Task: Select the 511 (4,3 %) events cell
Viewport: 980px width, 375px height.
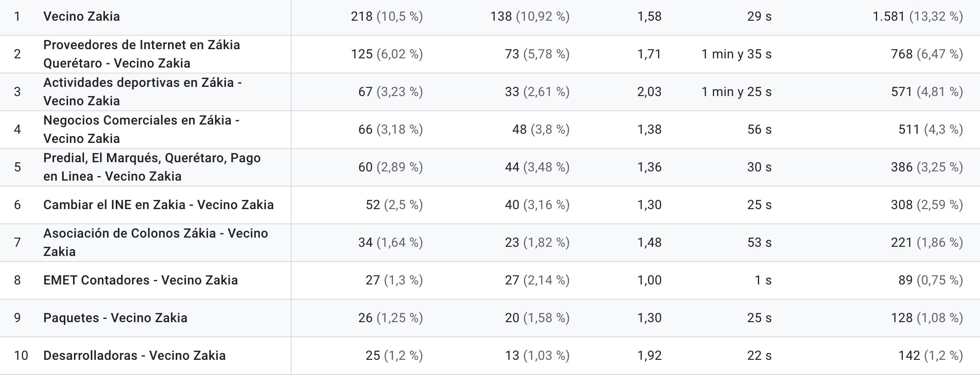Action: (930, 130)
